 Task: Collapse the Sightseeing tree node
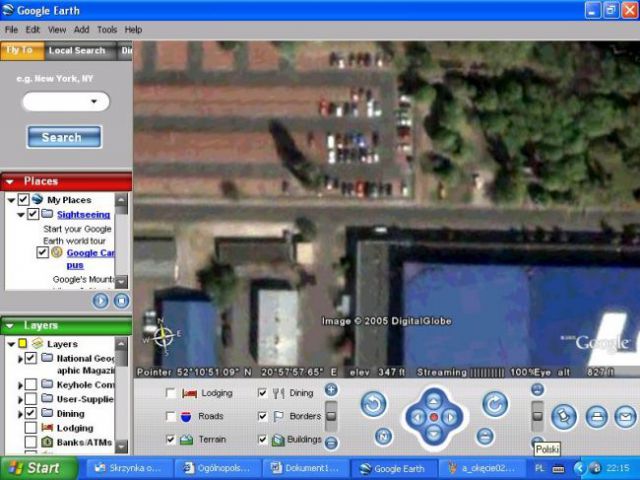(21, 214)
